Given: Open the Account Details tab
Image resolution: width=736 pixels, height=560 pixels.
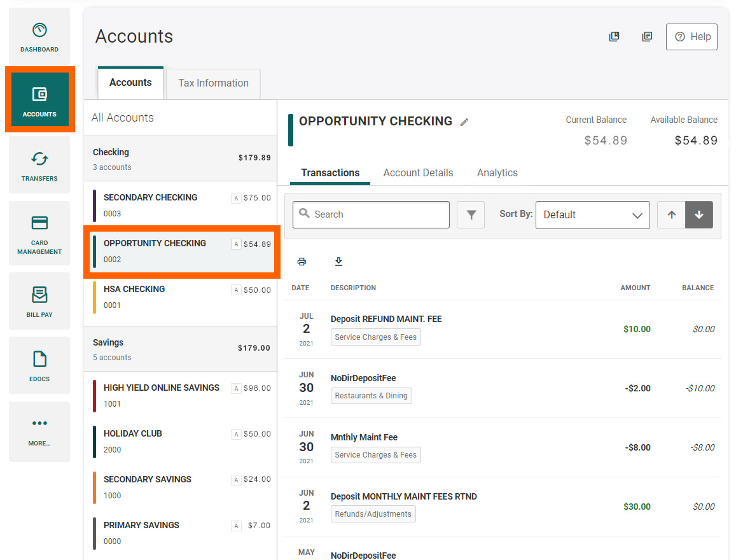Looking at the screenshot, I should 418,172.
